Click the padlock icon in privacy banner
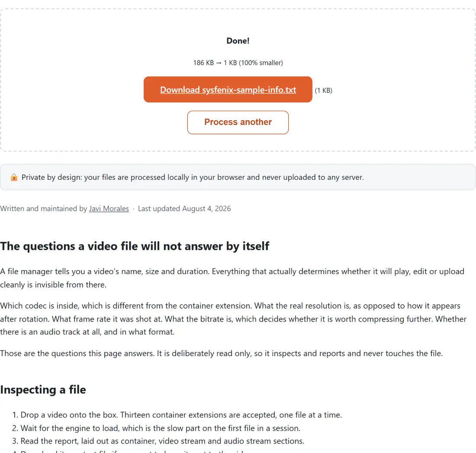 point(14,177)
